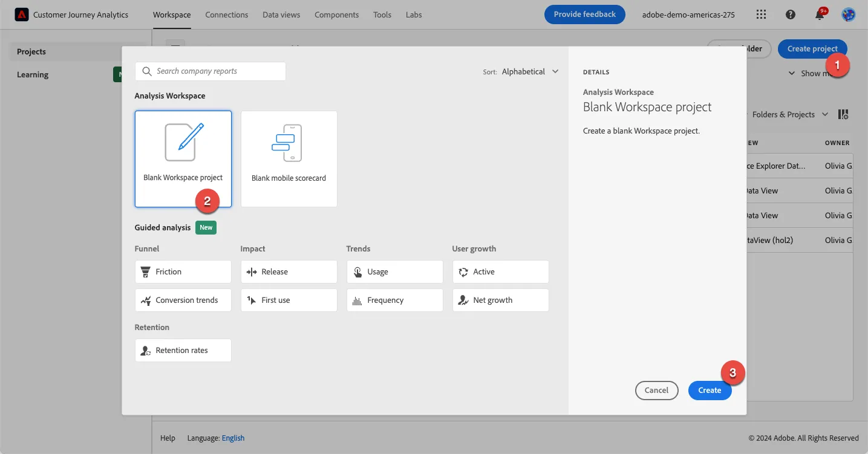
Task: Choose the Friction funnel analysis
Action: 183,272
